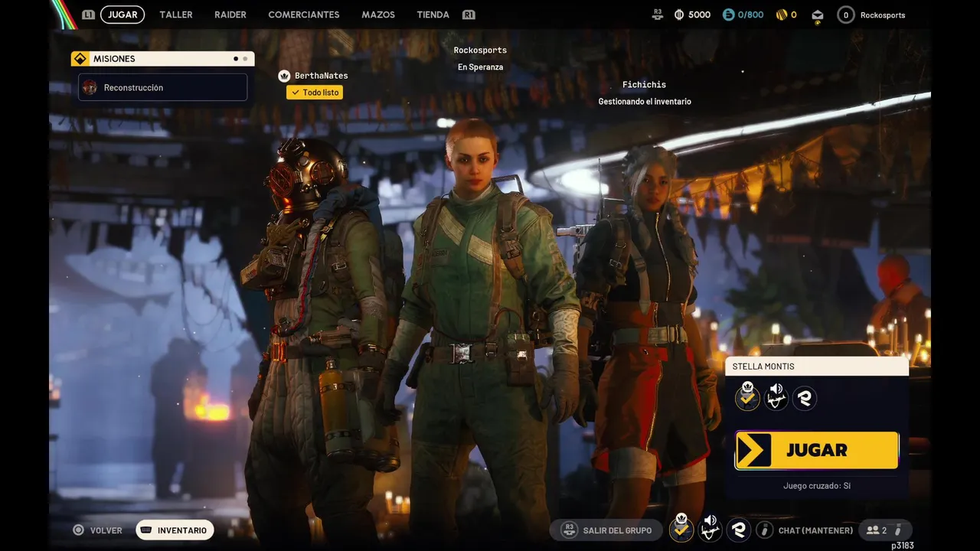Click the touchpad icon on INVENTARIO
This screenshot has height=551, width=980.
(146, 530)
